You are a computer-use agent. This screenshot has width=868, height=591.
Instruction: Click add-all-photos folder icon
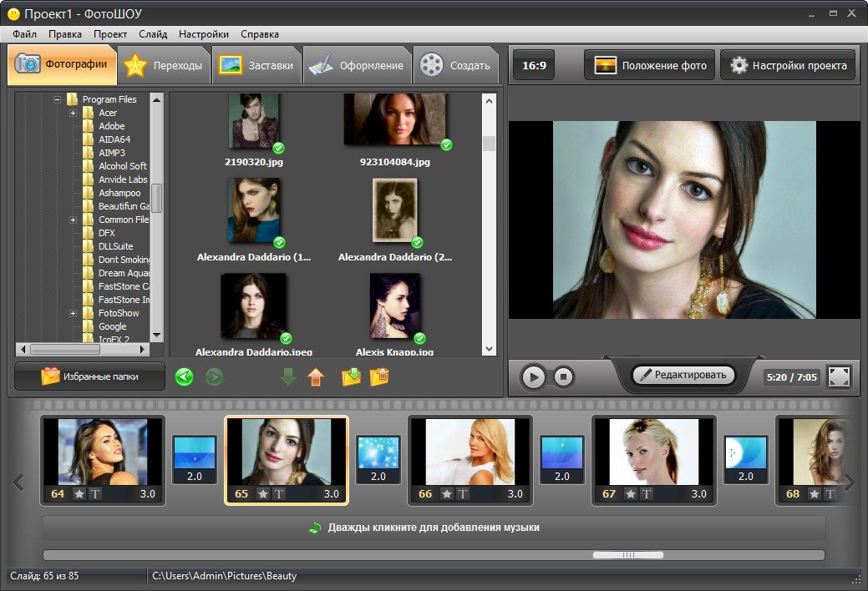[352, 377]
